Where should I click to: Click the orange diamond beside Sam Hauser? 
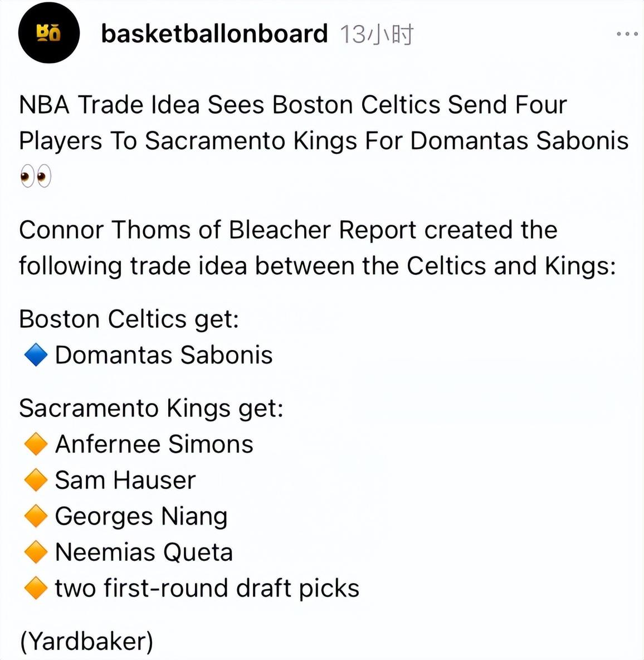click(36, 480)
